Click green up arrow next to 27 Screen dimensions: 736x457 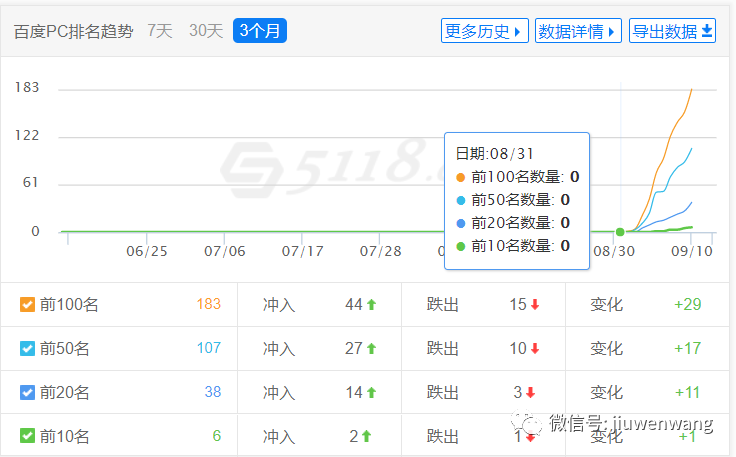pyautogui.click(x=371, y=349)
